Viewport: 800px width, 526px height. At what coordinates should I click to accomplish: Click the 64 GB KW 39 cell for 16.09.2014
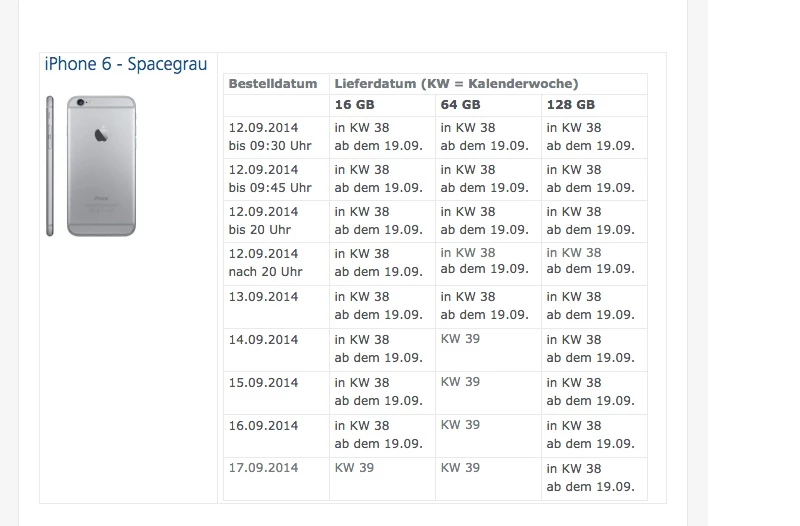488,435
